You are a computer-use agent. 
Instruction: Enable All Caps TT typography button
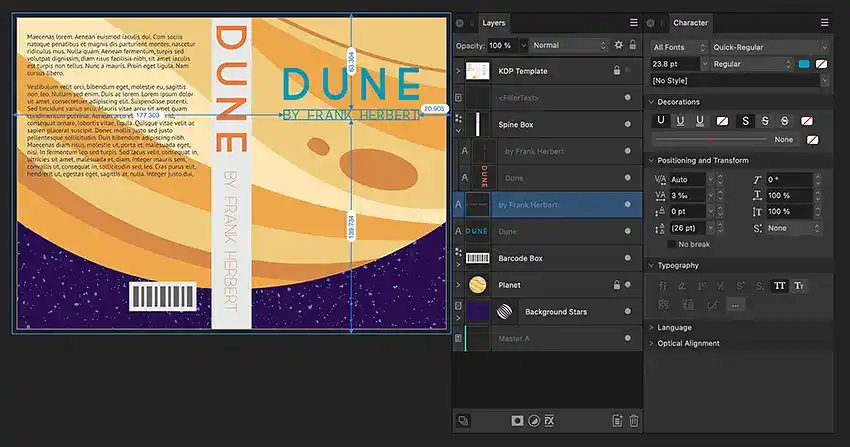(780, 286)
